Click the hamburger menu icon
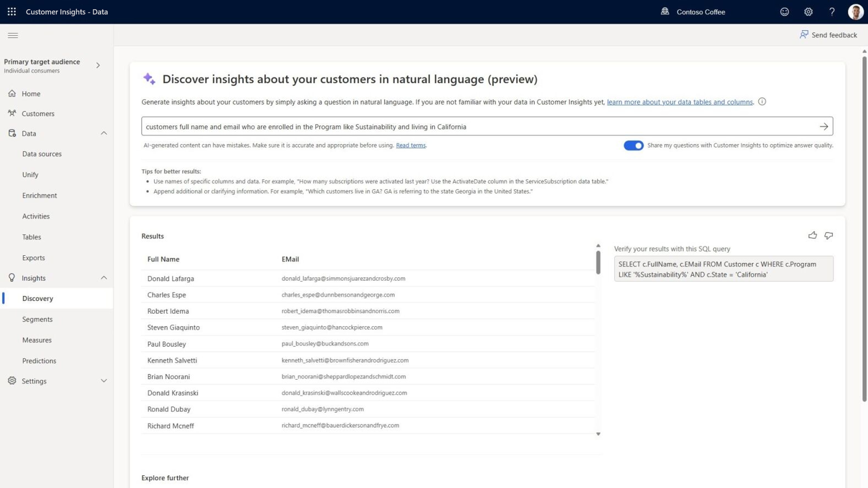The height and width of the screenshot is (488, 868). [13, 35]
